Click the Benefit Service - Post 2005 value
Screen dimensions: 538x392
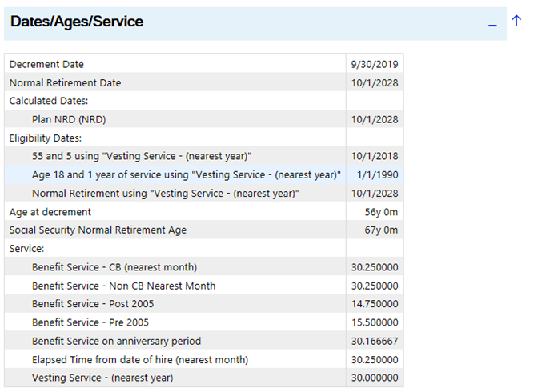pyautogui.click(x=375, y=304)
